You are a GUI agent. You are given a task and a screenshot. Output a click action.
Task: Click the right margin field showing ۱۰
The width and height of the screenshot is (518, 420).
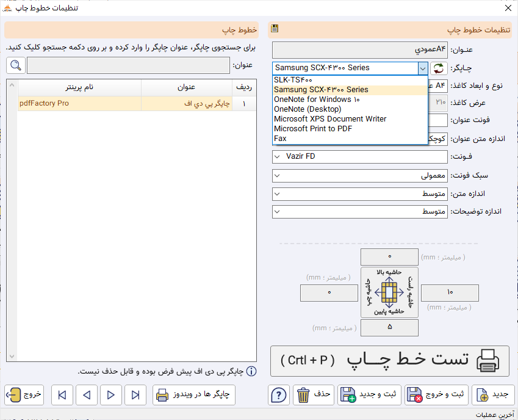pos(450,293)
